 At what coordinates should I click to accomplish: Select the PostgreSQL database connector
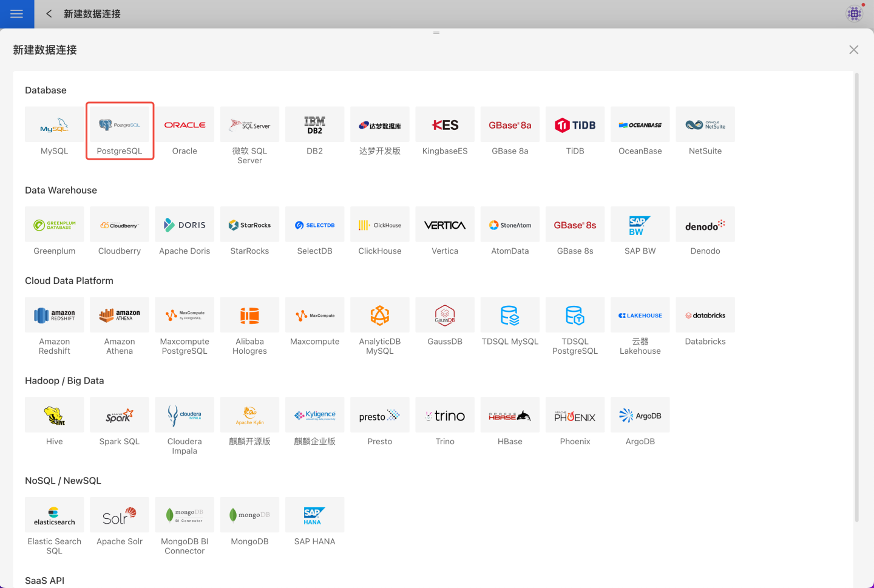120,125
